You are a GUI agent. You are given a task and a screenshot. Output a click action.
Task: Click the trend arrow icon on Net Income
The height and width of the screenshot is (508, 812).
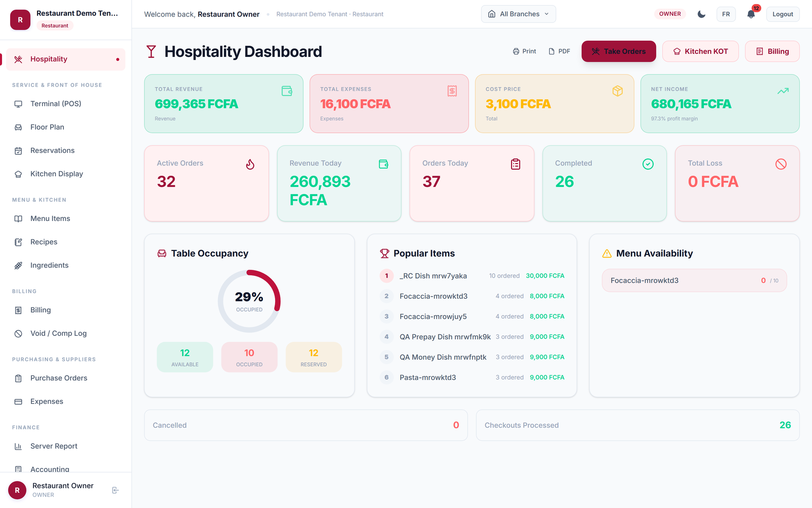(x=783, y=91)
